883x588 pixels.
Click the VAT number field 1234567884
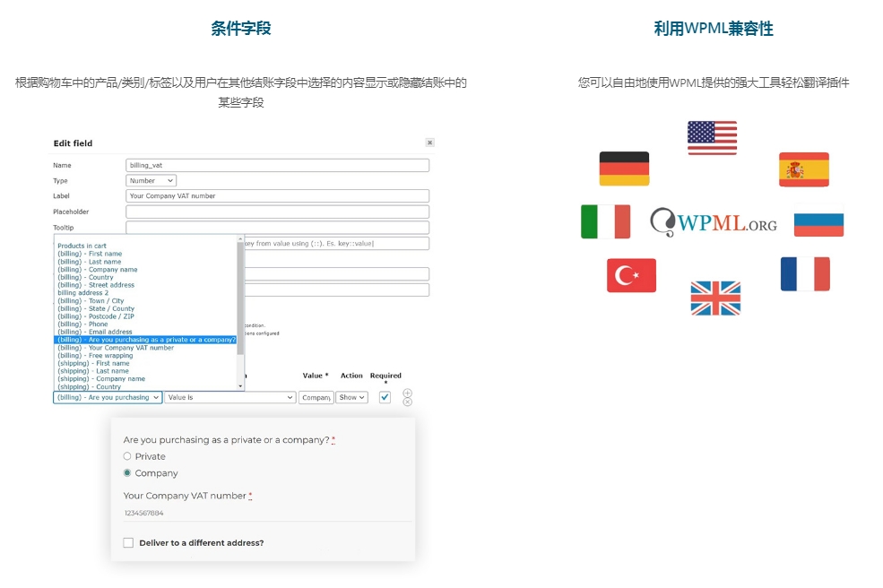click(267, 513)
